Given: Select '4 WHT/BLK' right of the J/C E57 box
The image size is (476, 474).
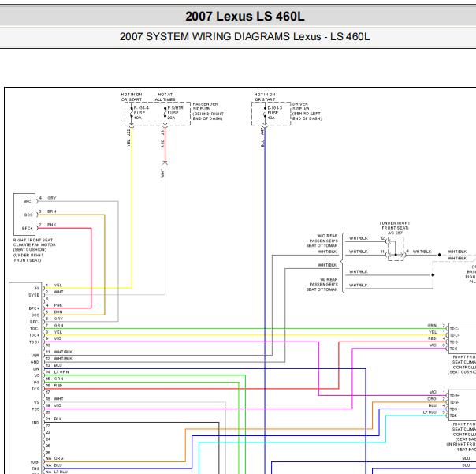Looking at the screenshot, I should [419, 252].
